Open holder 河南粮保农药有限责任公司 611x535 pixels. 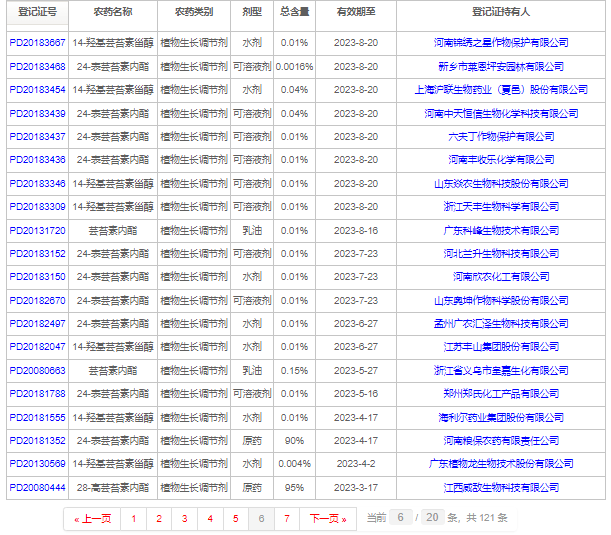point(501,441)
